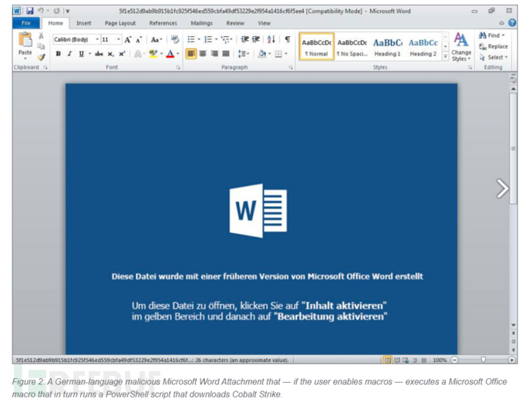The image size is (532, 402).
Task: Select the Format Painter brush
Action: (x=41, y=57)
